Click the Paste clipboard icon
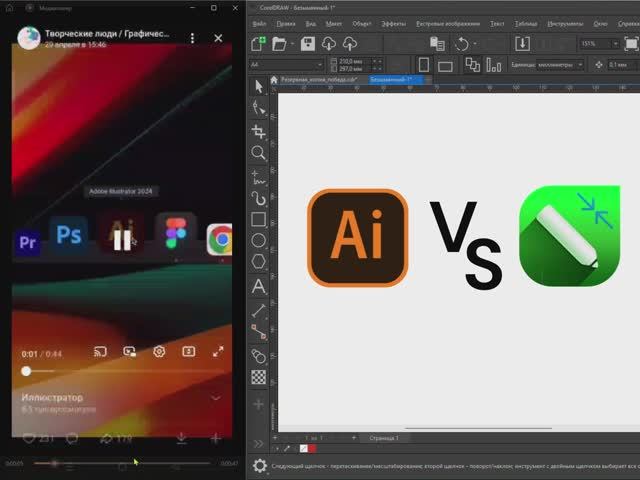 pyautogui.click(x=437, y=43)
